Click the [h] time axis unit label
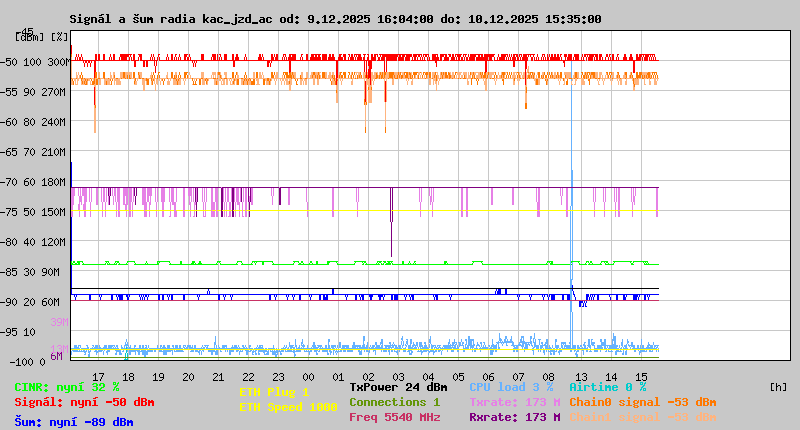This screenshot has height=430, width=800. tap(778, 387)
